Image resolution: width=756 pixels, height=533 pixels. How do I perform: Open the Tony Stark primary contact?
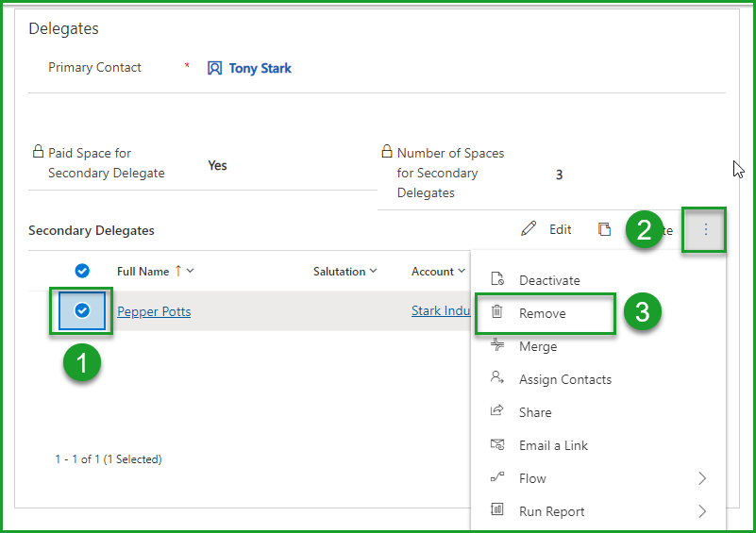[260, 68]
